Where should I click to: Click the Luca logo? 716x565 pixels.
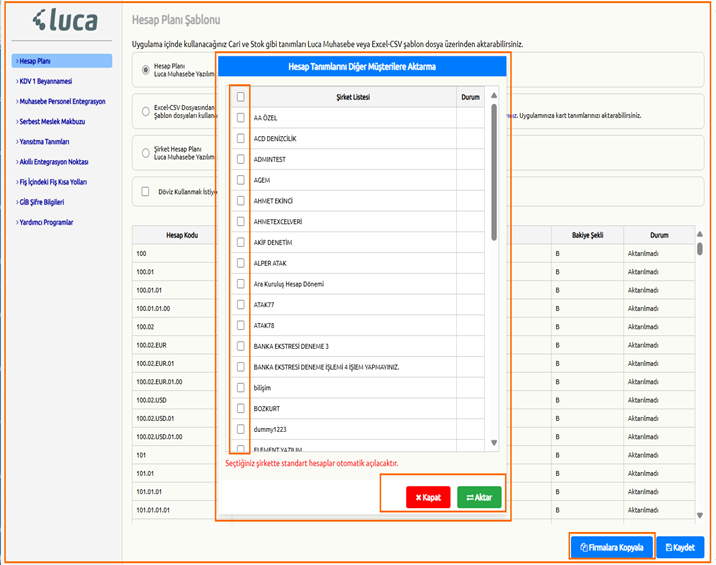point(65,20)
